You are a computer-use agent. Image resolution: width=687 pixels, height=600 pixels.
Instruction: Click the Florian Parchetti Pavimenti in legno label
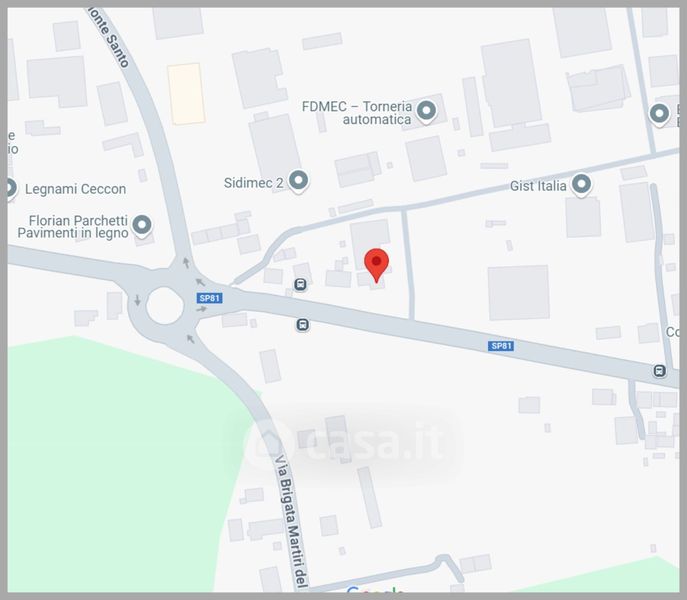point(73,227)
